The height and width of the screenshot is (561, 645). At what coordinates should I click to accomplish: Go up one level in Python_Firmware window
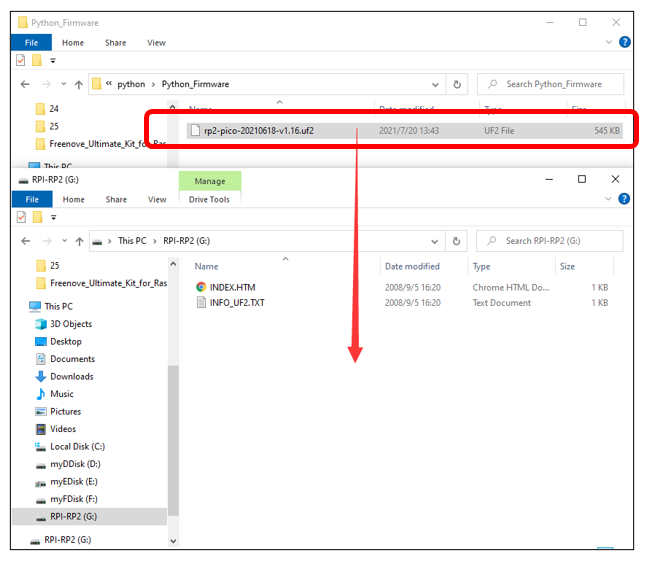pyautogui.click(x=79, y=84)
